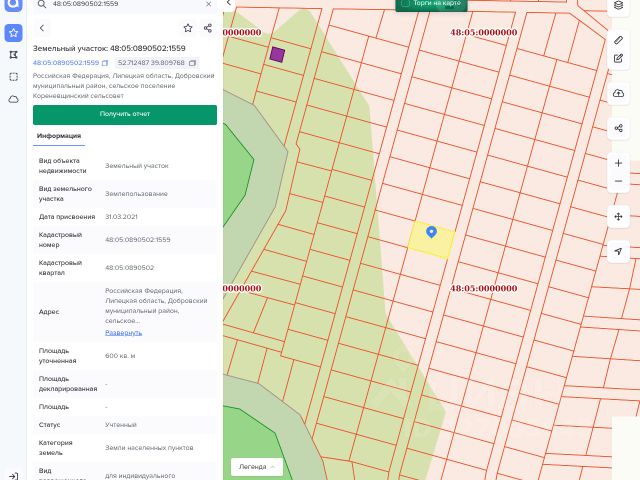Click the move cross arrows map tool
Viewport: 640px width, 480px height.
(618, 217)
